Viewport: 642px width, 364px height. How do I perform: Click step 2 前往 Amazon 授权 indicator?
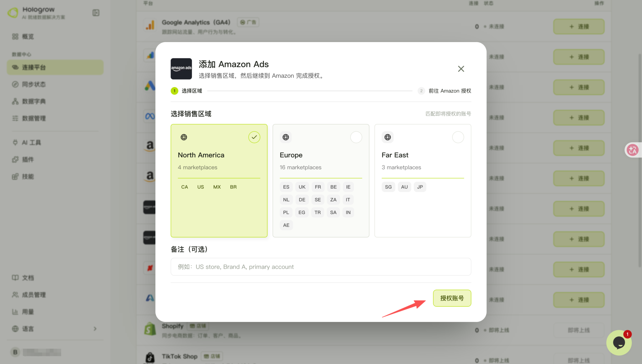445,91
